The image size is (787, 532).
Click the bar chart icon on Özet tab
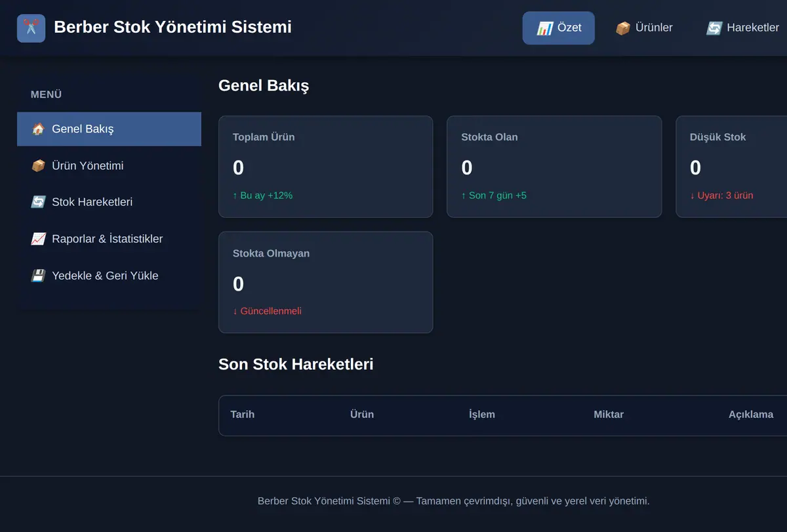point(544,28)
